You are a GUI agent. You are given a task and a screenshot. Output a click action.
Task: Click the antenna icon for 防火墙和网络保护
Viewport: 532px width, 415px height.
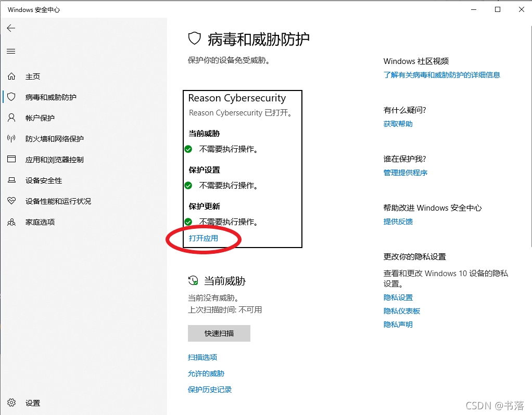point(11,138)
